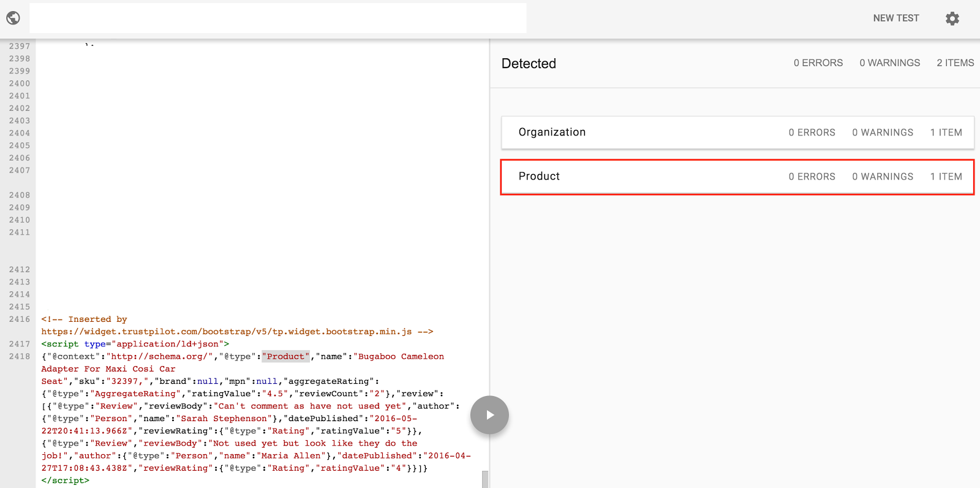This screenshot has width=980, height=488.
Task: Click the script type application/ld+json line
Action: click(x=135, y=344)
